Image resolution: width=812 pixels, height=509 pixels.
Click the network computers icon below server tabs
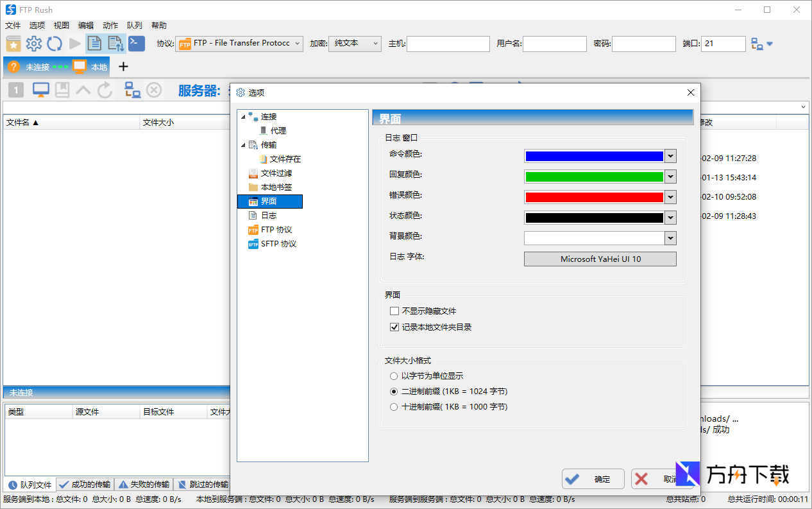pos(133,91)
